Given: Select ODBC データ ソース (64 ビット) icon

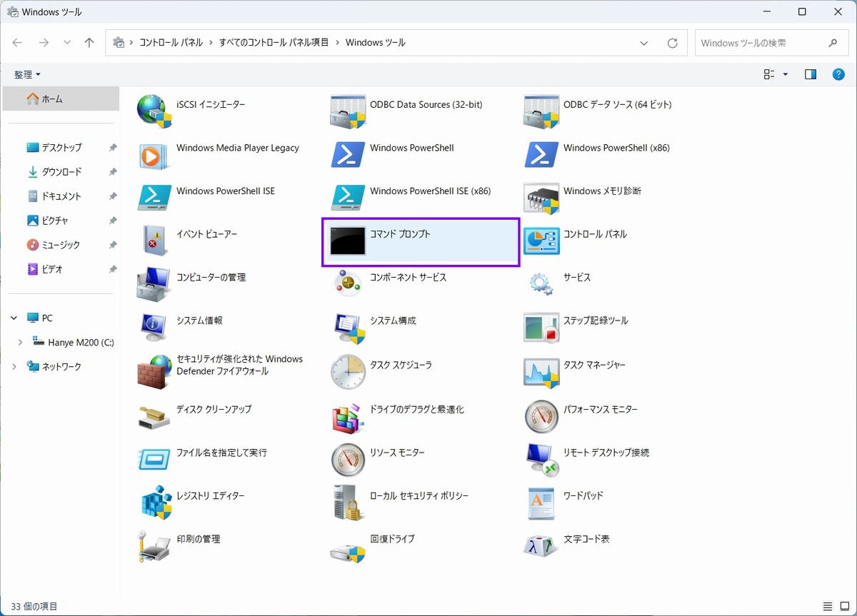Looking at the screenshot, I should coord(541,111).
